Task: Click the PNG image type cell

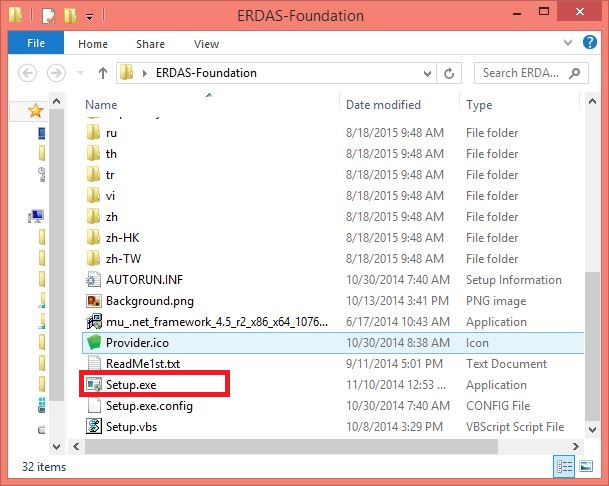Action: (496, 301)
